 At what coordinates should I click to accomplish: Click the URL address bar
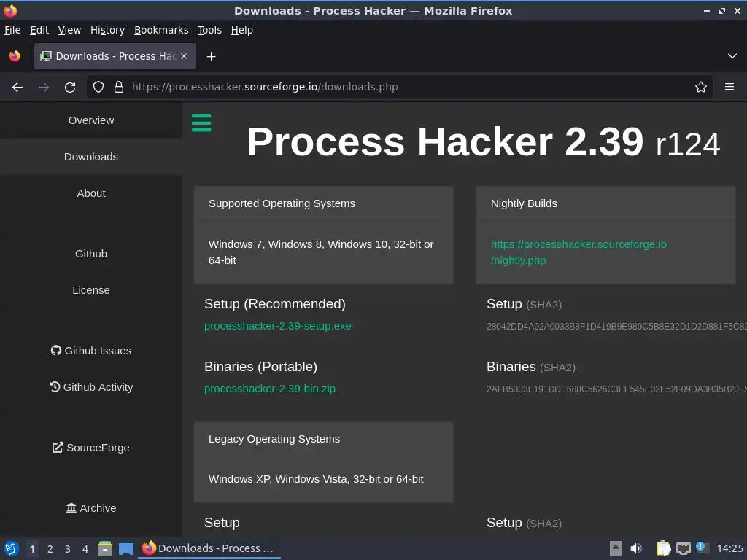pos(399,87)
